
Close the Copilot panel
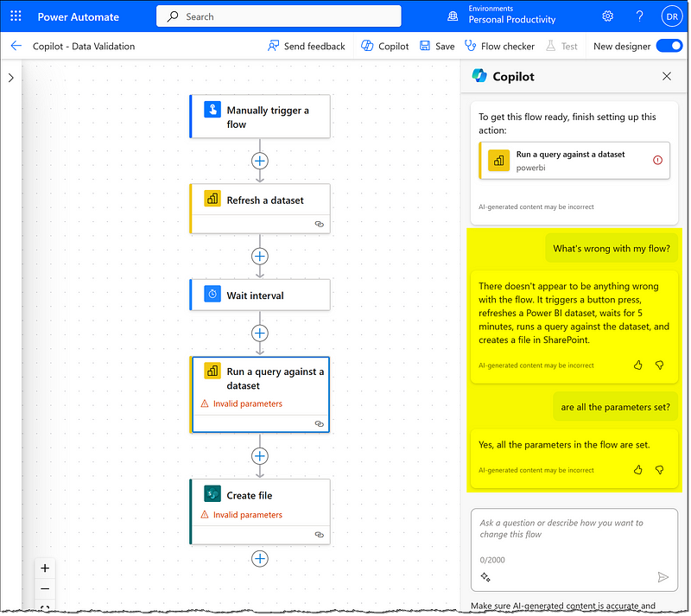[x=666, y=76]
